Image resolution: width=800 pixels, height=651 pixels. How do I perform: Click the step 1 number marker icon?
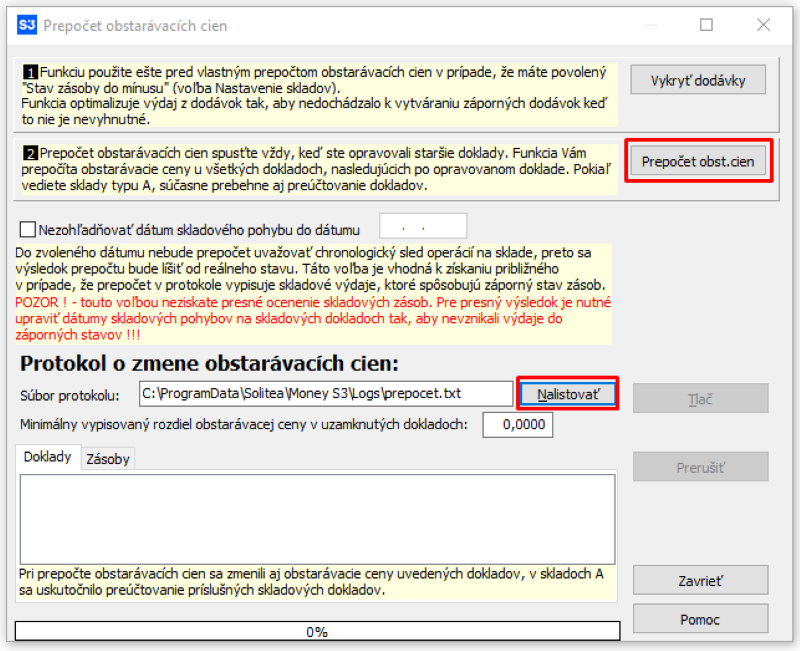30,73
